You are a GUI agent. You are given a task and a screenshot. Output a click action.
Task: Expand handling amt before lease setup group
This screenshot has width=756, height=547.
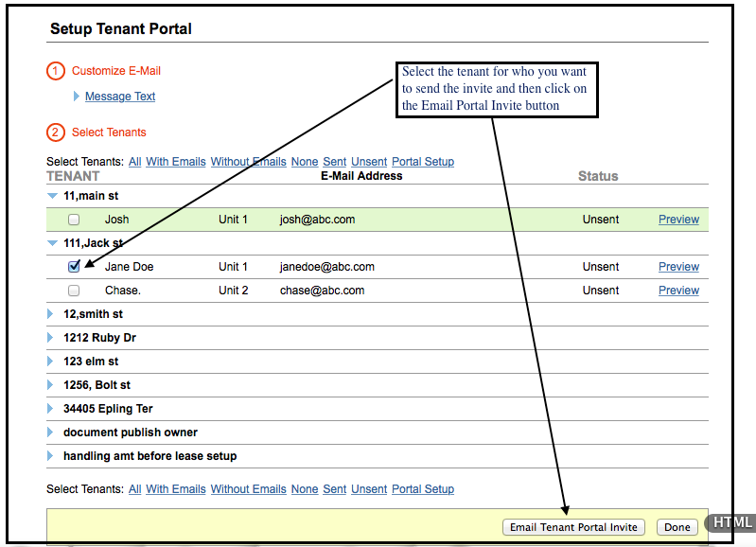[x=50, y=456]
